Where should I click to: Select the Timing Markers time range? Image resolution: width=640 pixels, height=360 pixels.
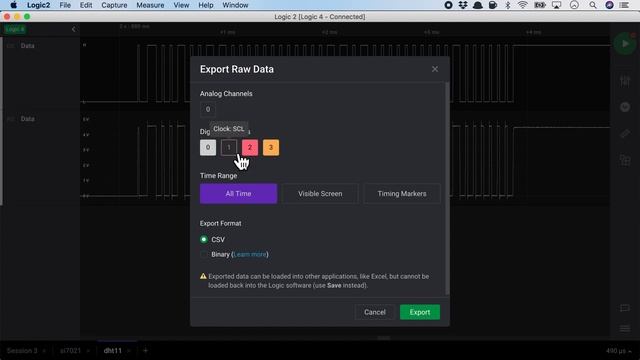[x=402, y=193]
